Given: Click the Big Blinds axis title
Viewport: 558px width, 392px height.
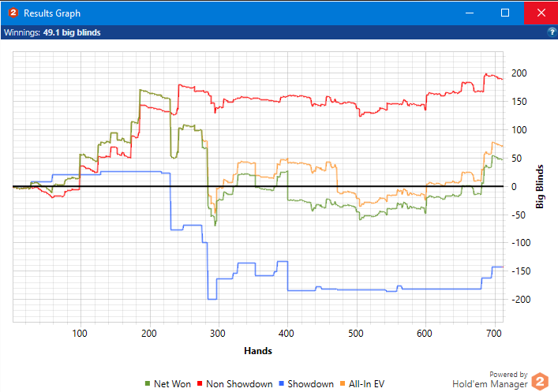Looking at the screenshot, I should click(540, 186).
